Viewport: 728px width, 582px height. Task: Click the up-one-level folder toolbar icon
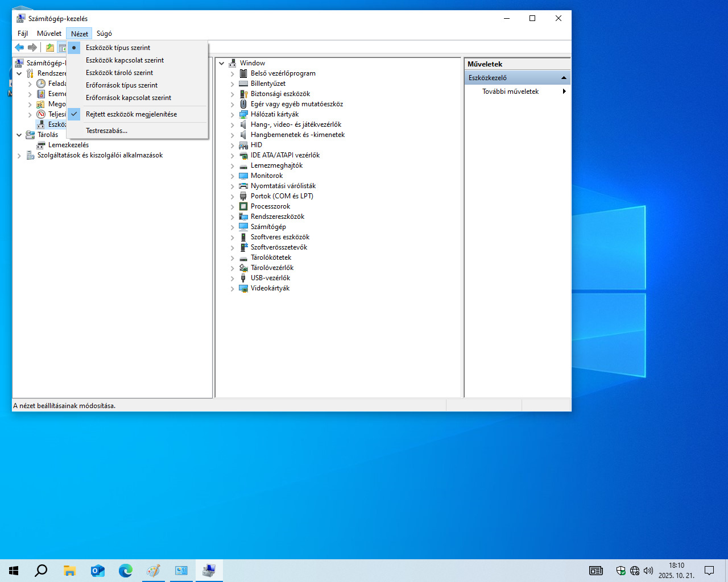[50, 48]
